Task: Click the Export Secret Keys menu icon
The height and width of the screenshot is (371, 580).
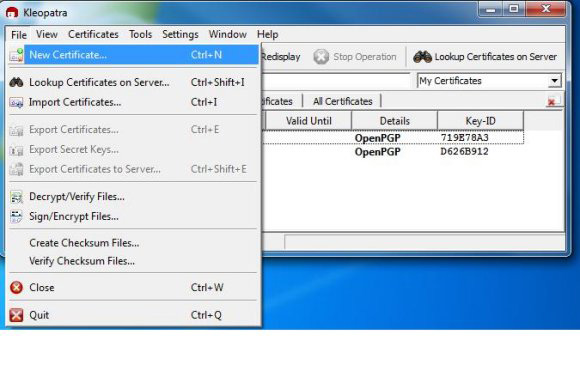Action: [16, 150]
